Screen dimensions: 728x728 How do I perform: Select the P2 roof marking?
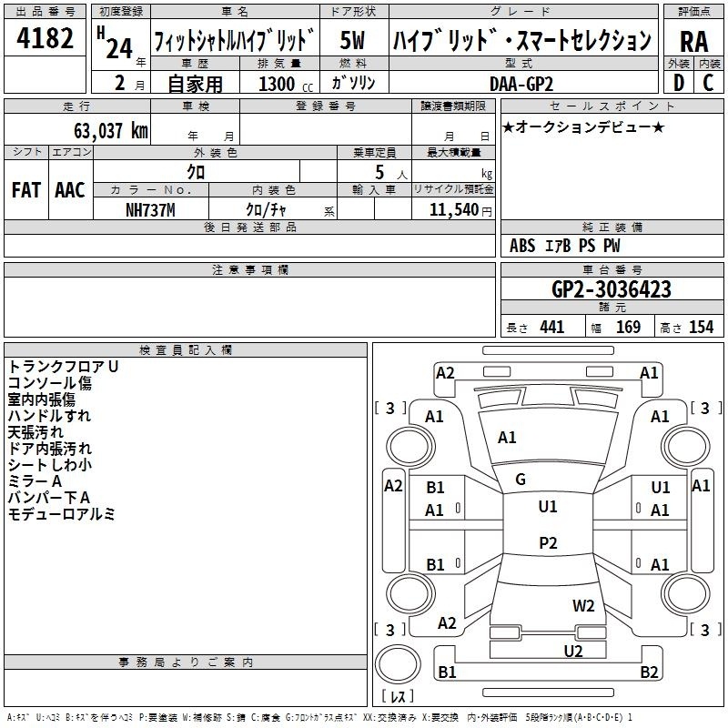(548, 542)
